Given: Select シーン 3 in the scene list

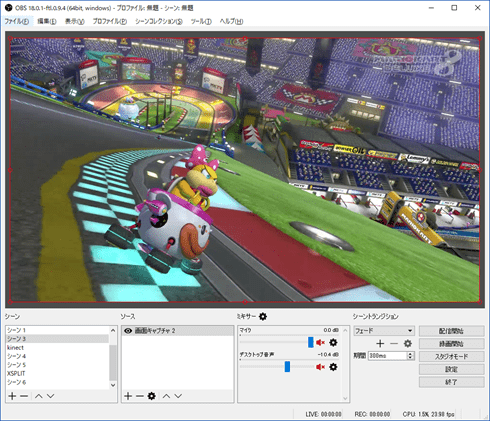Looking at the screenshot, I should [57, 339].
